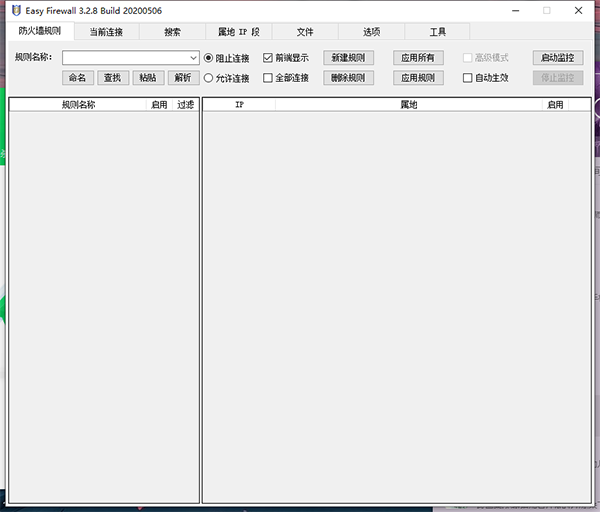Open the 工具 tab
This screenshot has height=512, width=600.
pyautogui.click(x=437, y=32)
